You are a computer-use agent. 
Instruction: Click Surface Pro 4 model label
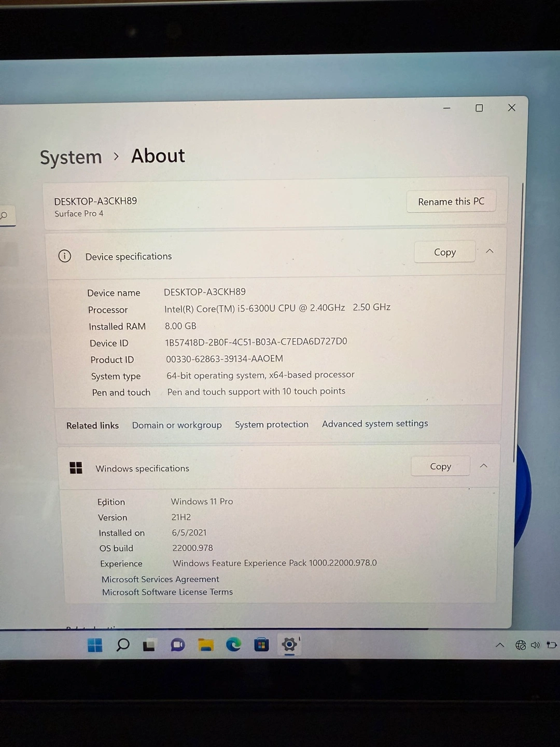(x=79, y=214)
